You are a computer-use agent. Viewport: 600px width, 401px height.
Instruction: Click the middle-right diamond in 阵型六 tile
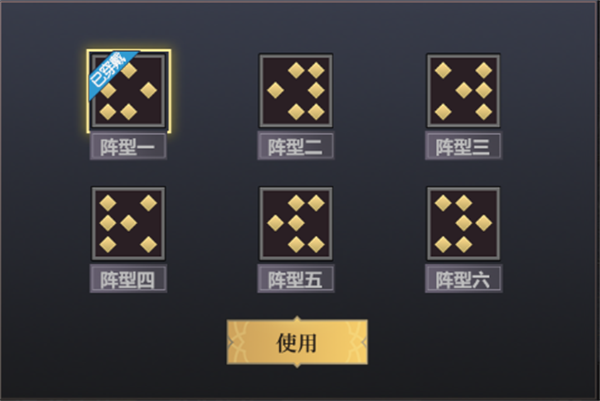[x=484, y=223]
